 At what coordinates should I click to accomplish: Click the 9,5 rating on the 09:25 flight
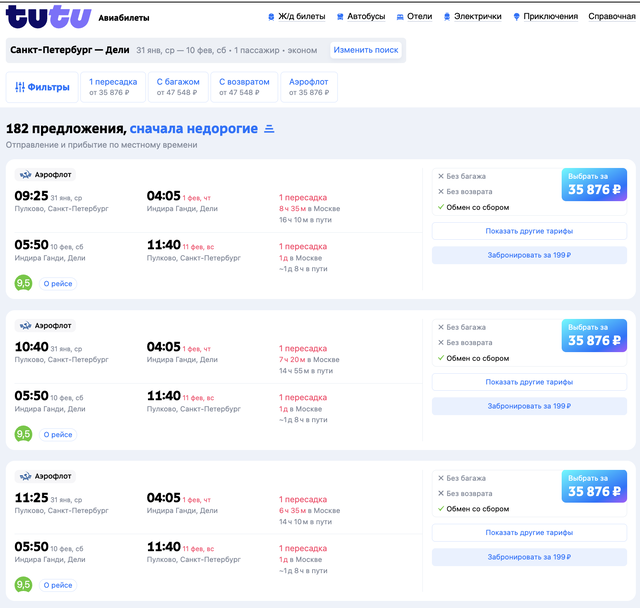23,283
